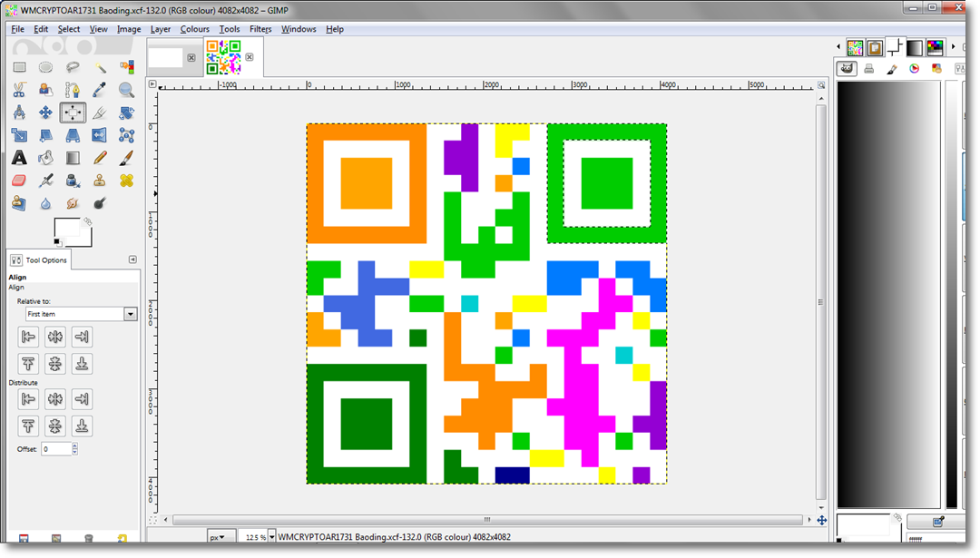Activate the Airbrush tool
980x558 pixels.
[x=45, y=181]
